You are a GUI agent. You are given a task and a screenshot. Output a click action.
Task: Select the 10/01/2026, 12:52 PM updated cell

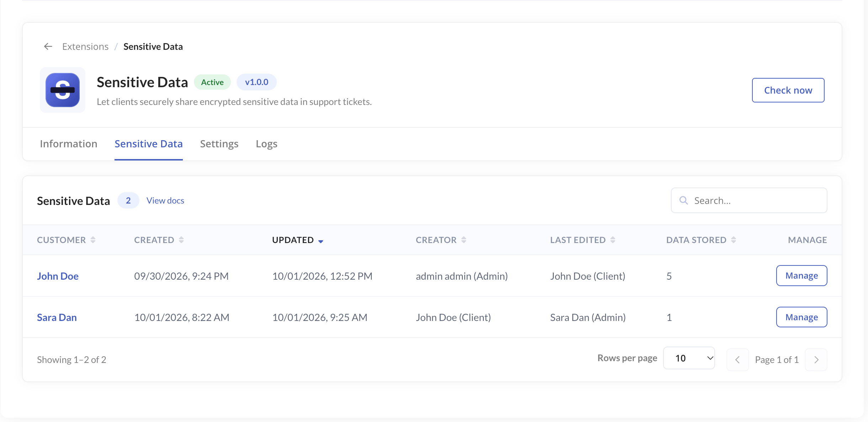(x=322, y=276)
